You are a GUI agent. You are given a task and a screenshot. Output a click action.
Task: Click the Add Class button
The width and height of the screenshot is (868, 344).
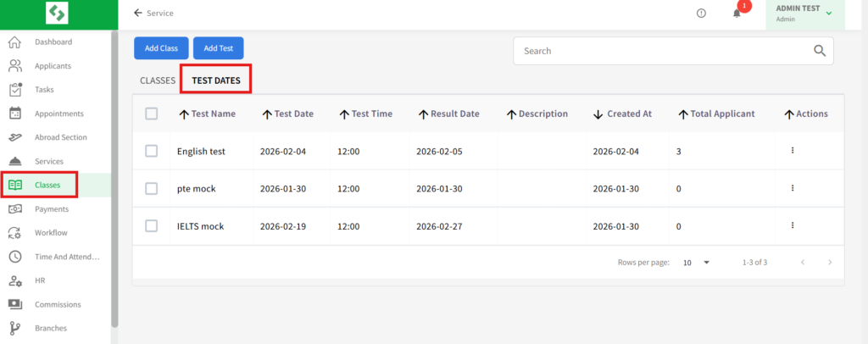[x=161, y=48]
